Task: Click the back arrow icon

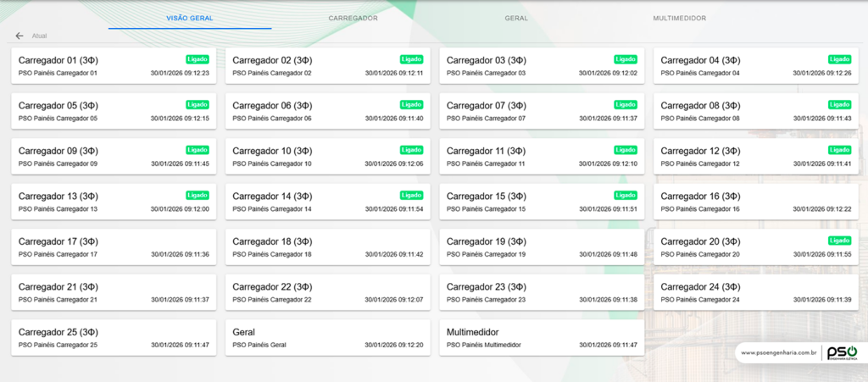Action: pyautogui.click(x=19, y=36)
